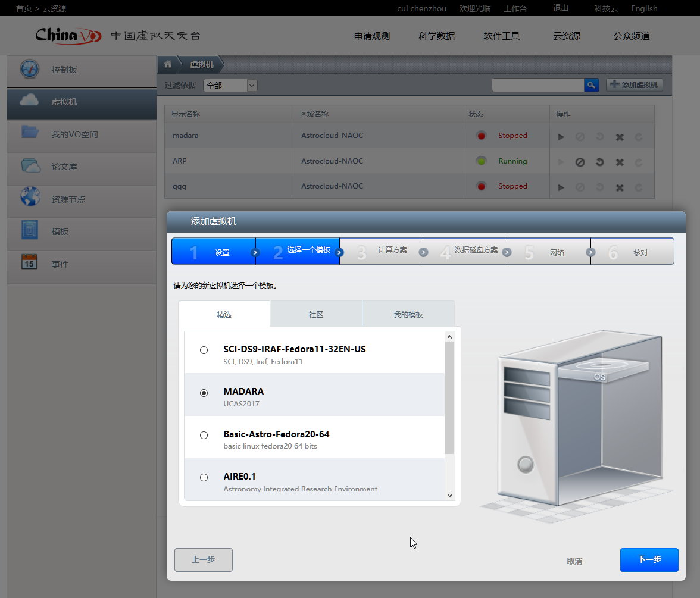
Task: Click the home icon in breadcrumb
Action: (168, 64)
